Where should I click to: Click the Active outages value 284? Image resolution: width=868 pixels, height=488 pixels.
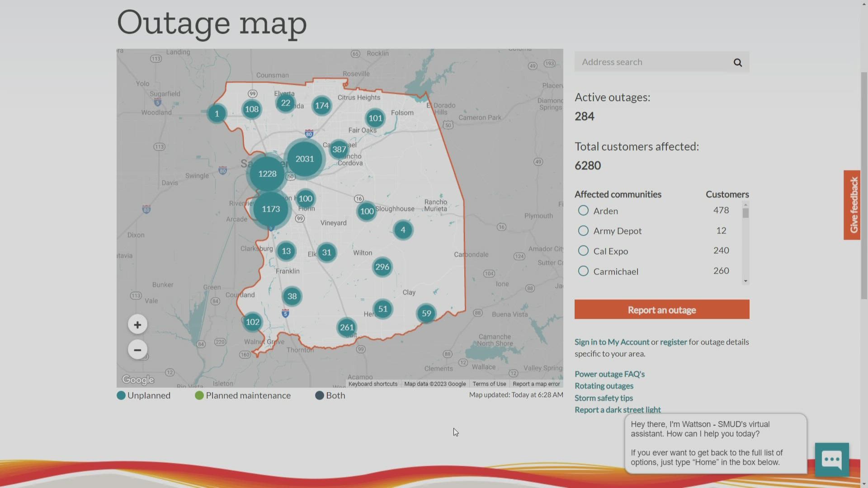coord(585,117)
